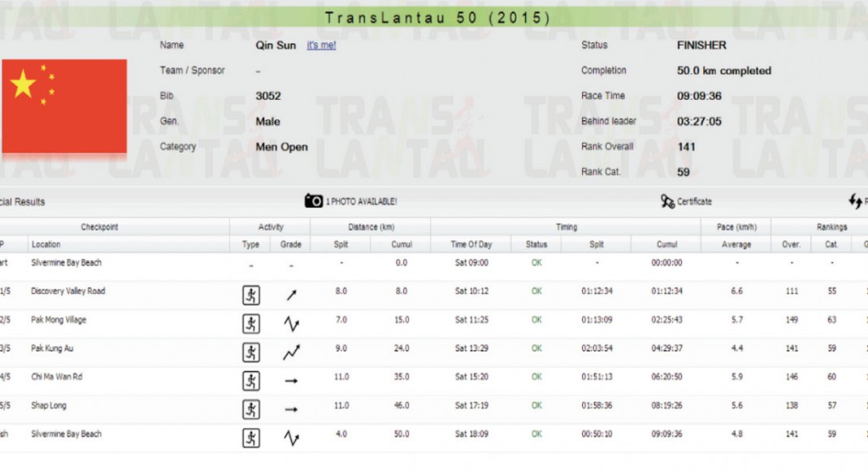Open the Certificate ribbon icon
868x471 pixels.
pos(667,201)
